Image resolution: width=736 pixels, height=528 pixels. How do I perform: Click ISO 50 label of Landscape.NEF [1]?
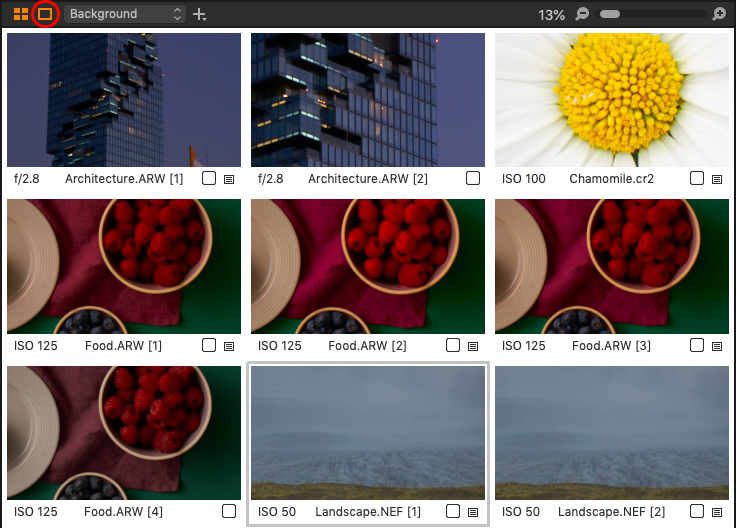tap(277, 512)
